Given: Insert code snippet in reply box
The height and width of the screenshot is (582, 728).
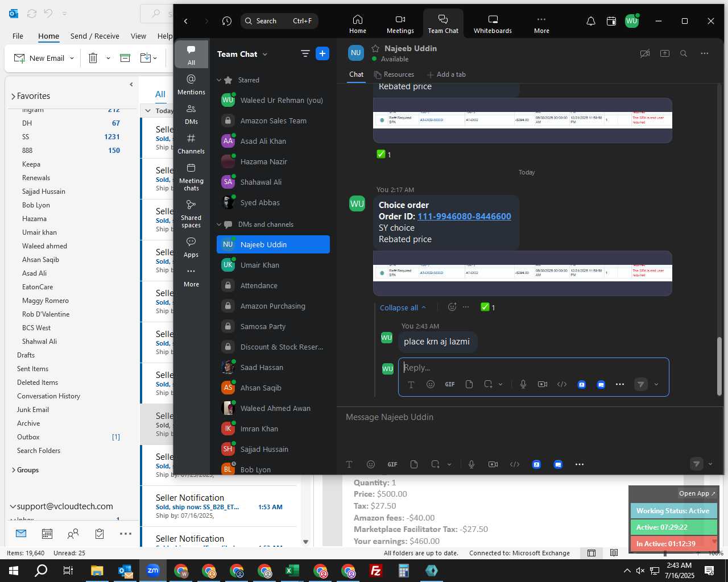Looking at the screenshot, I should pyautogui.click(x=562, y=384).
